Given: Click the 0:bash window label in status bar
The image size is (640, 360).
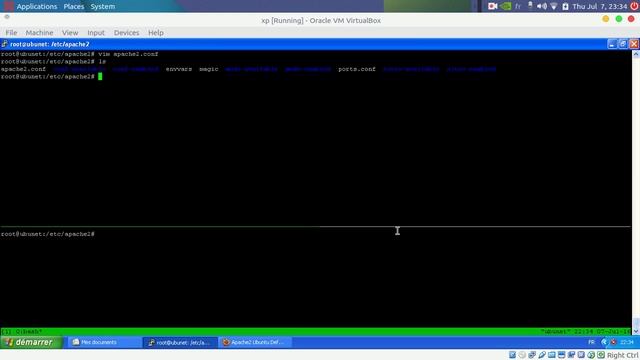Looking at the screenshot, I should pyautogui.click(x=29, y=331).
